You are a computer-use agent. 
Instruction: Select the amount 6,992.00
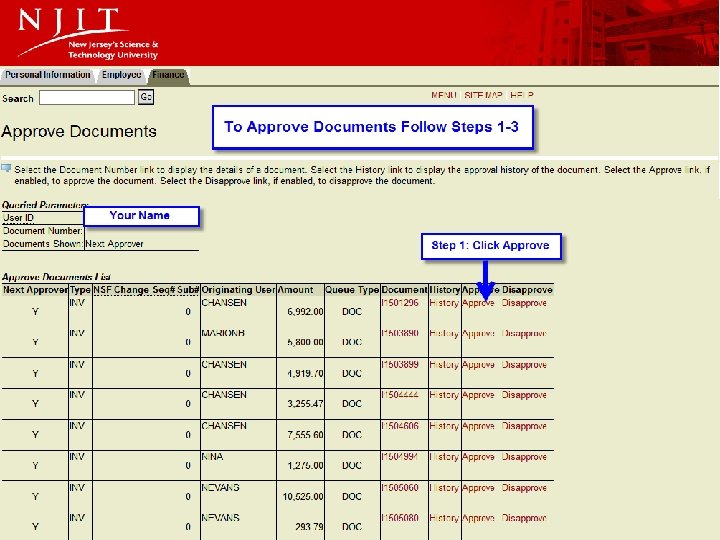tap(305, 312)
